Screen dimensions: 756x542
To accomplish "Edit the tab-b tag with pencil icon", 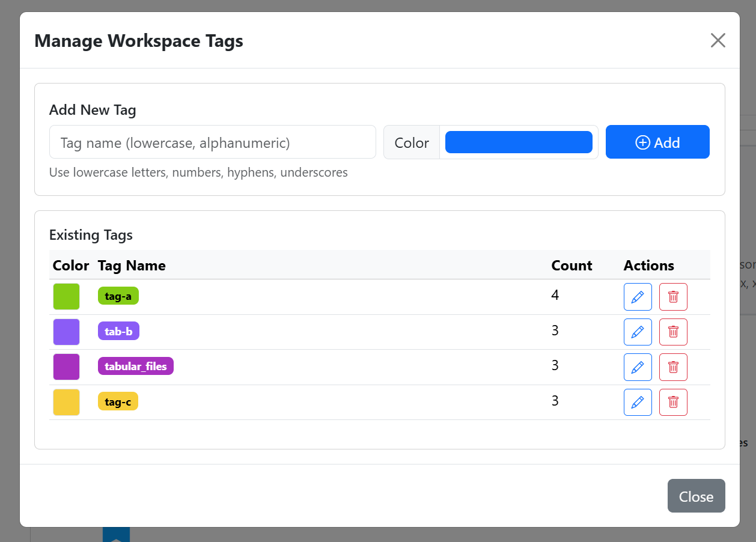I will [638, 332].
